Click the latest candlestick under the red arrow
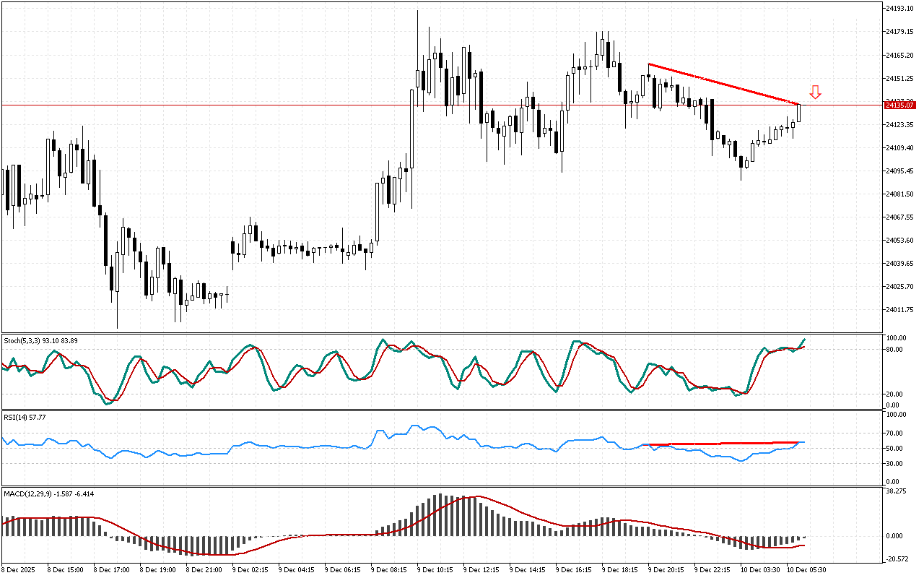Screen dimensions: 924x578 pos(799,113)
